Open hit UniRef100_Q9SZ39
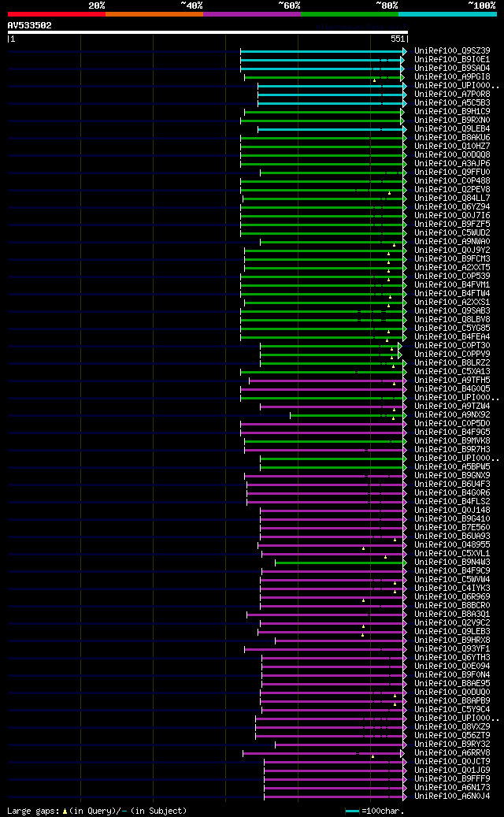Image resolution: width=504 pixels, height=817 pixels. click(x=452, y=51)
